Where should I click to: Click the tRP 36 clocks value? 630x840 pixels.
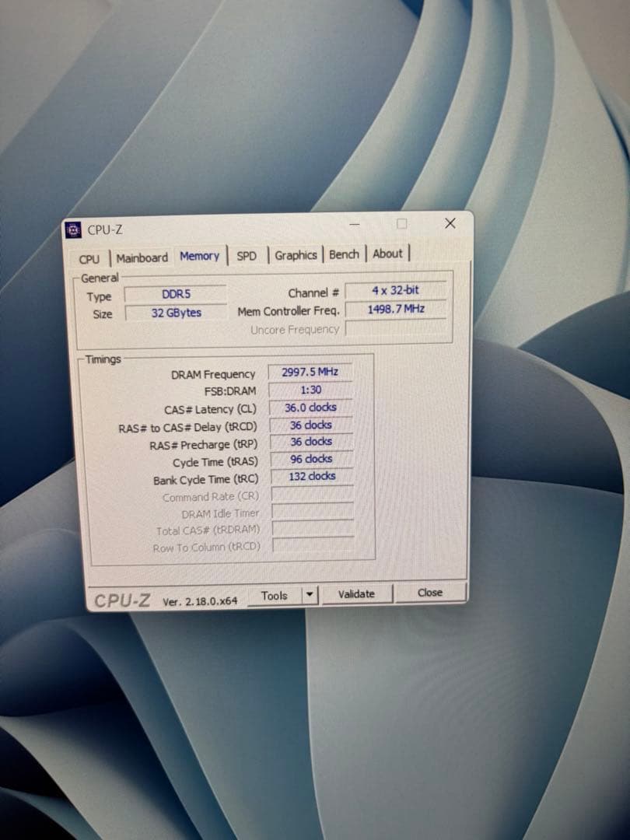click(311, 442)
